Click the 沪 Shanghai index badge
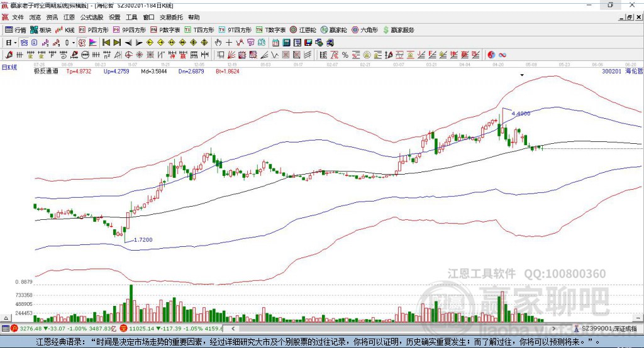This screenshot has height=348, width=644. pyautogui.click(x=15, y=329)
